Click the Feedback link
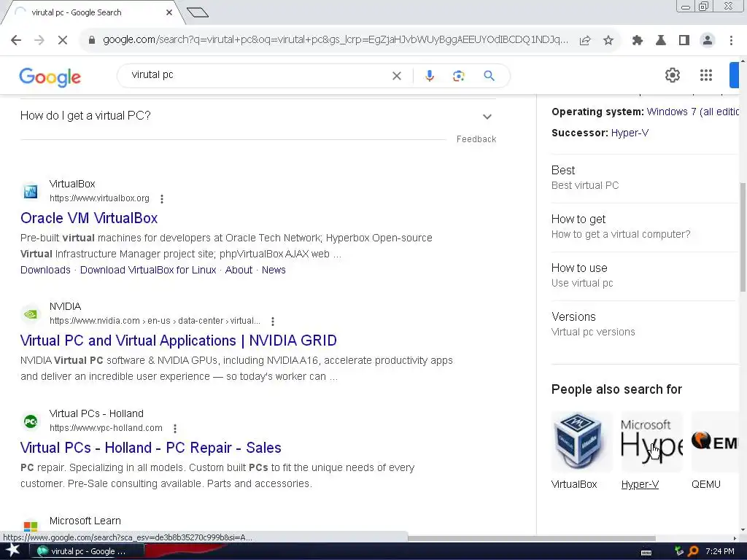Viewport: 747px width, 560px height. click(476, 139)
